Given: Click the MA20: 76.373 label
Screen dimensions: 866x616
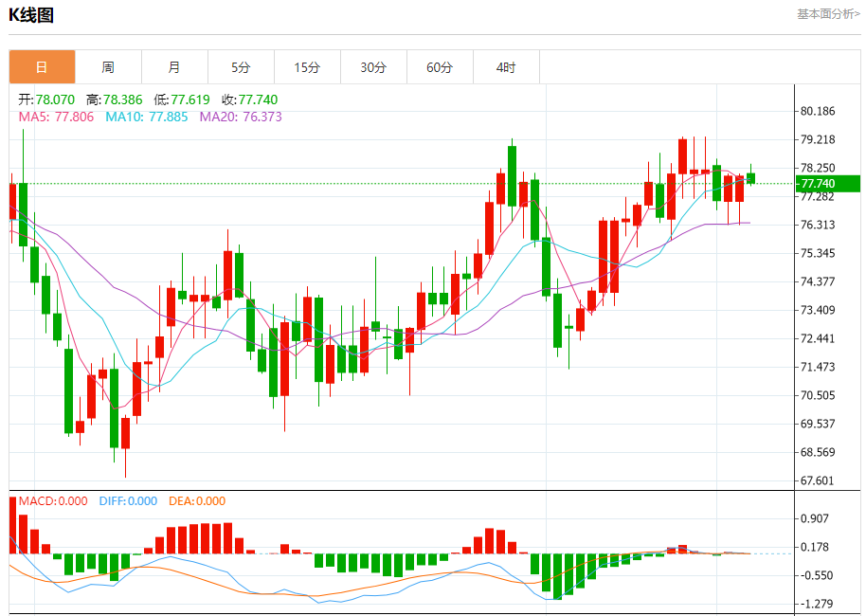Looking at the screenshot, I should [x=241, y=118].
